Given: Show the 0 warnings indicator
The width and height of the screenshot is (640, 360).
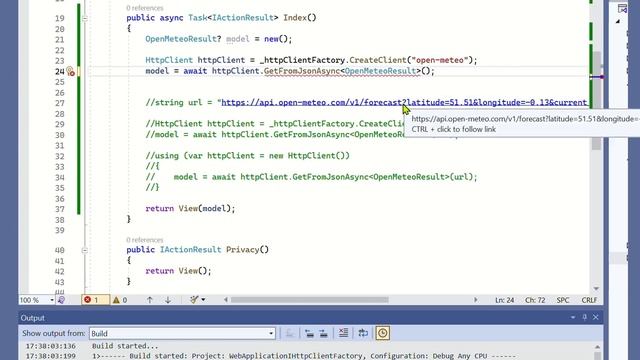Looking at the screenshot, I should 120,300.
